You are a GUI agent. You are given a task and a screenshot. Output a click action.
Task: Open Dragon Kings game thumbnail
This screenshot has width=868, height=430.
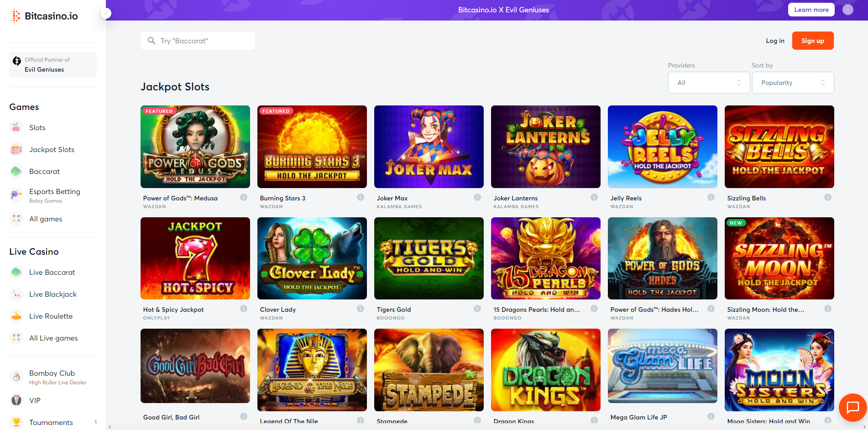coord(546,370)
